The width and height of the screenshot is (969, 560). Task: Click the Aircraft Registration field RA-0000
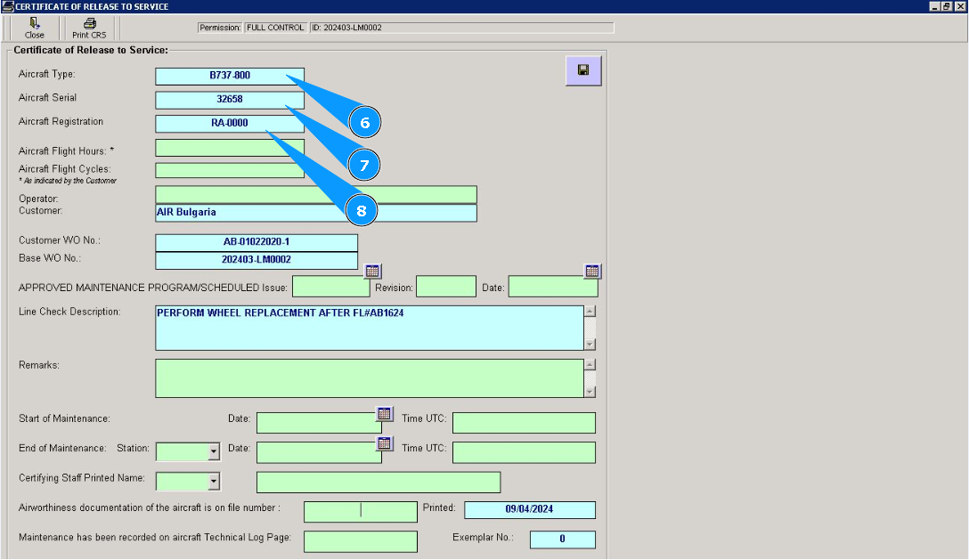coord(229,123)
